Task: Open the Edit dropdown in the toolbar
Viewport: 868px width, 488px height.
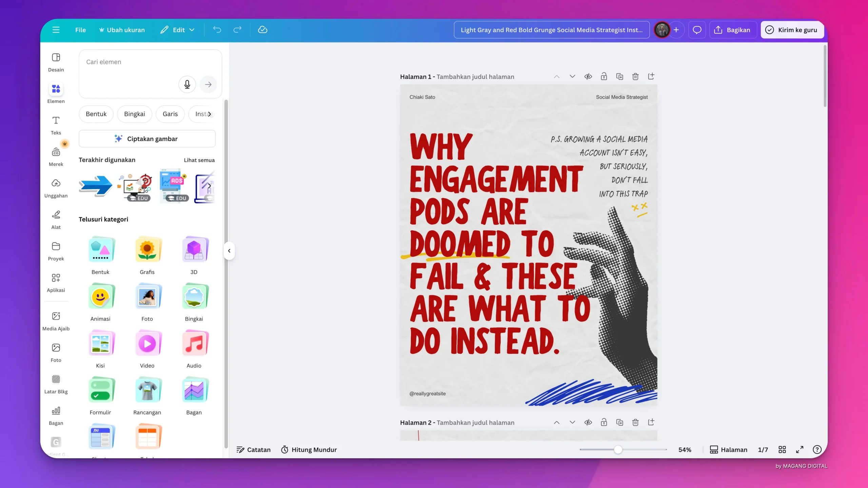Action: pyautogui.click(x=177, y=30)
